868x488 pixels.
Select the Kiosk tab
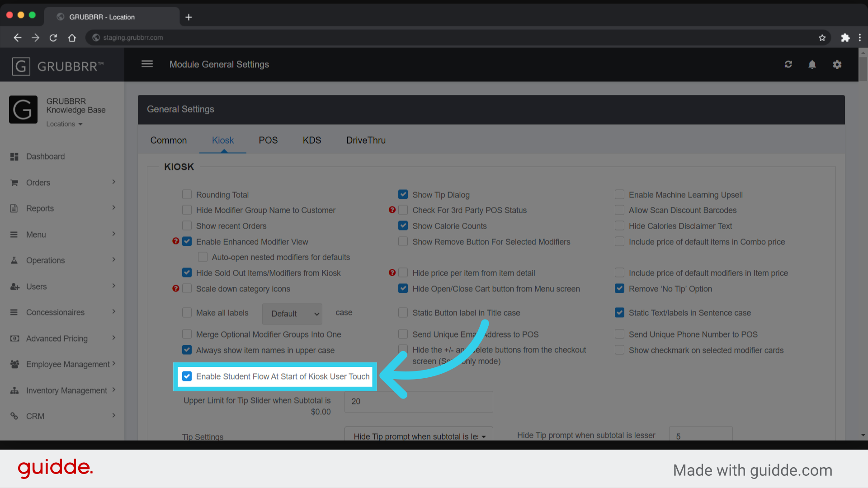[x=223, y=140]
